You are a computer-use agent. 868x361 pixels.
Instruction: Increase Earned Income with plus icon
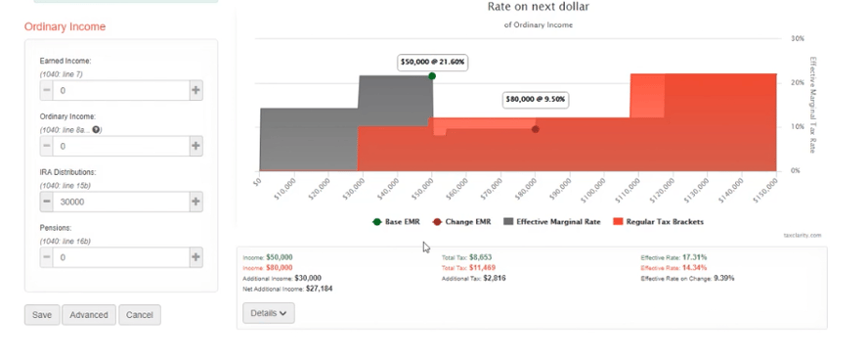195,90
